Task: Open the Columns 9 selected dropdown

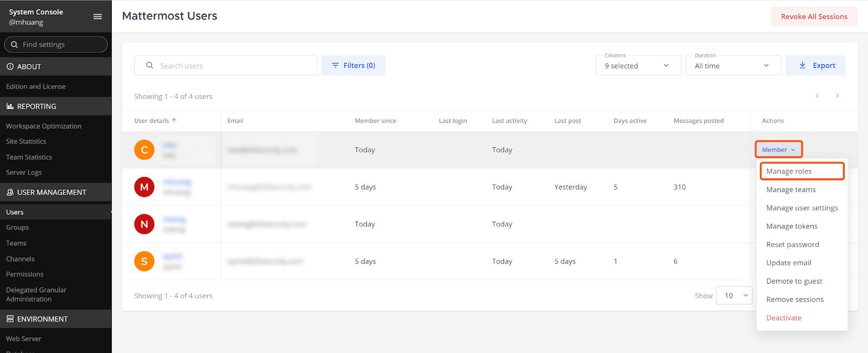Action: 638,66
